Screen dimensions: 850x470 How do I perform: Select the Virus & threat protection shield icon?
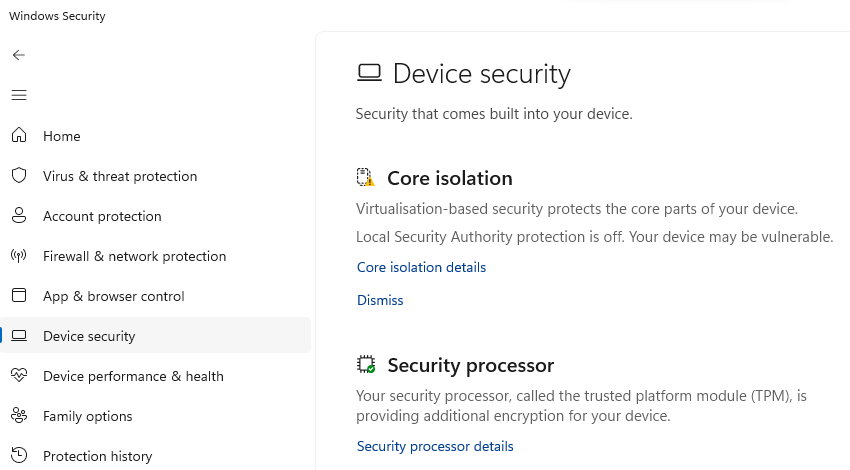tap(19, 176)
